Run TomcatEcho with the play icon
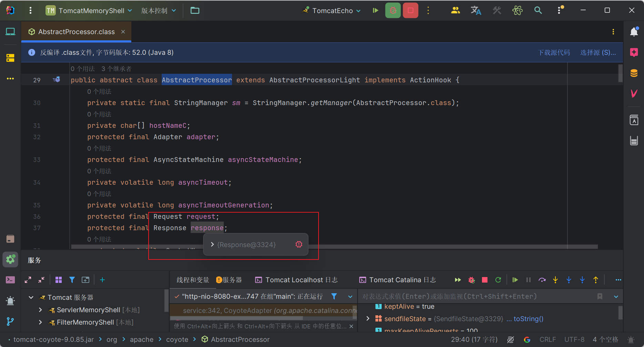 [x=375, y=10]
